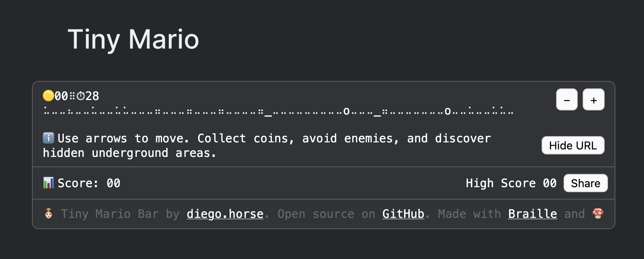644x259 pixels.
Task: Click the Tiny Mario title
Action: [133, 39]
